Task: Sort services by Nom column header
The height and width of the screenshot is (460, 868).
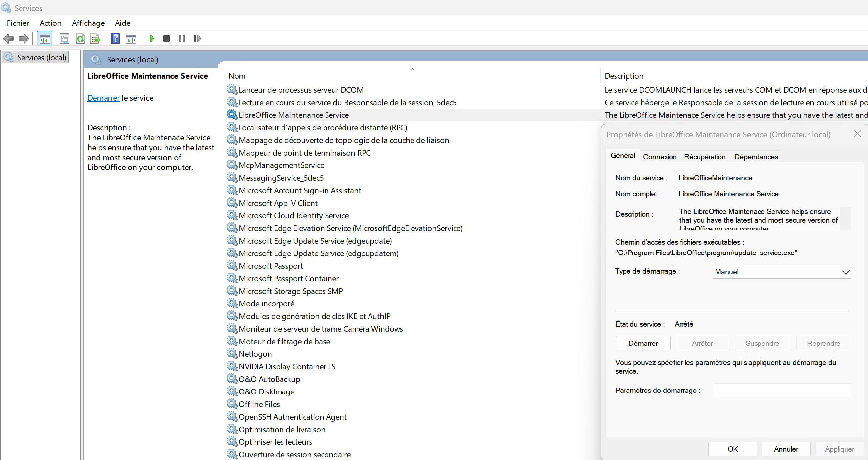Action: [237, 76]
